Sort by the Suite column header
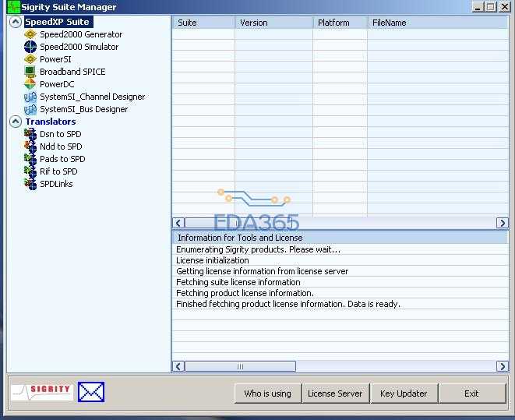The width and height of the screenshot is (515, 420). click(203, 23)
